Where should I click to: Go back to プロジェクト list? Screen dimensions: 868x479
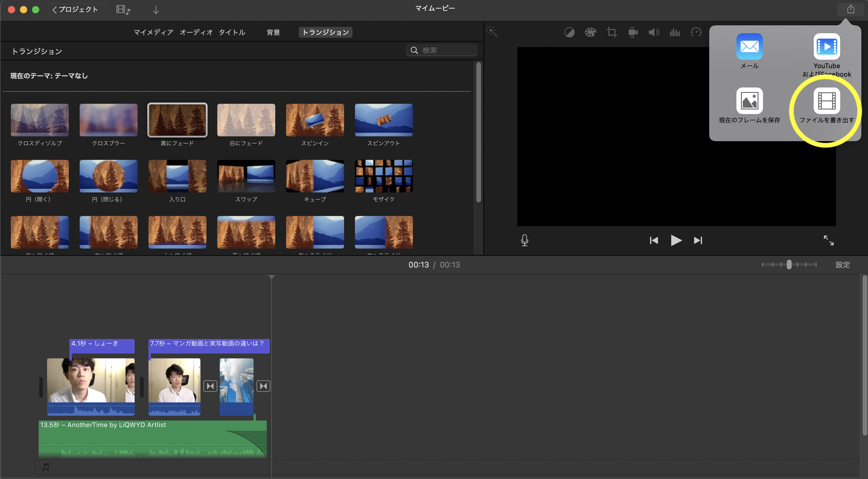point(76,9)
